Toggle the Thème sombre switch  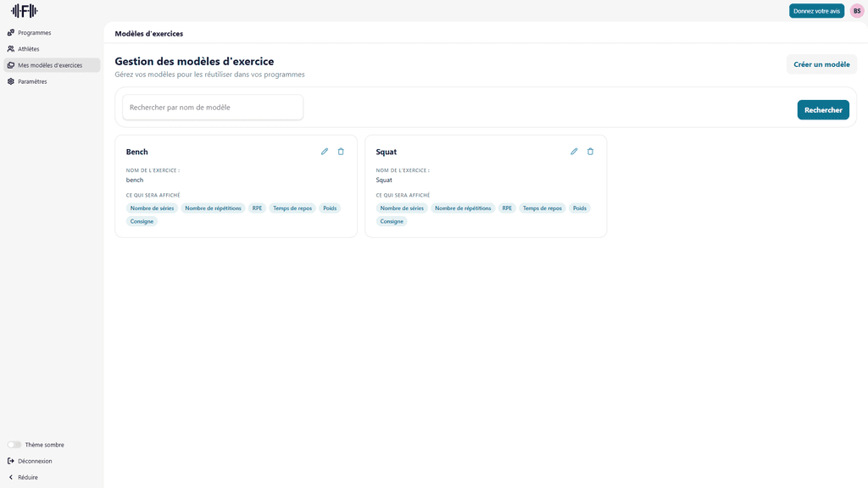pyautogui.click(x=14, y=445)
